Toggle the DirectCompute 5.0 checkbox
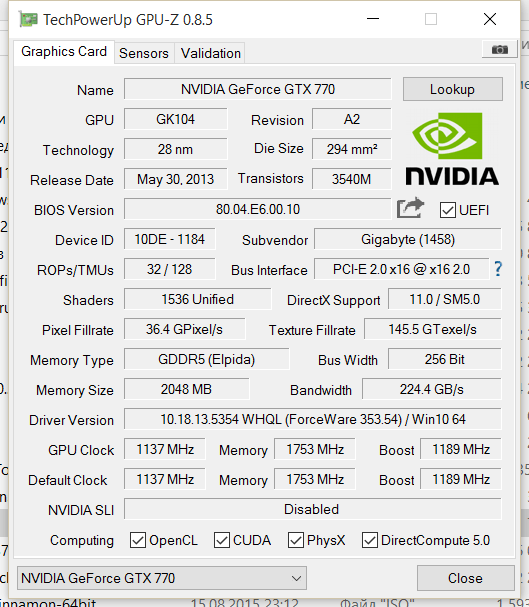The image size is (529, 607). pyautogui.click(x=370, y=540)
